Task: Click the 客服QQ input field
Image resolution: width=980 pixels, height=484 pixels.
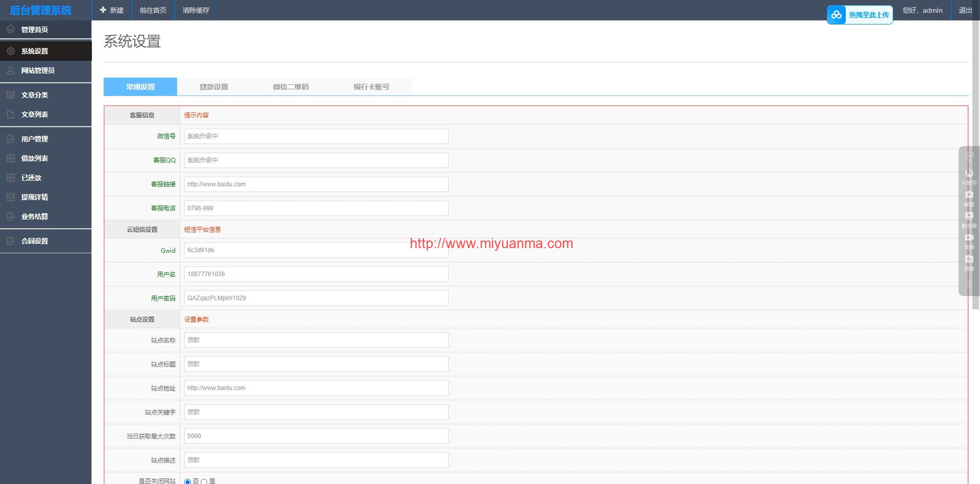Action: pyautogui.click(x=316, y=160)
